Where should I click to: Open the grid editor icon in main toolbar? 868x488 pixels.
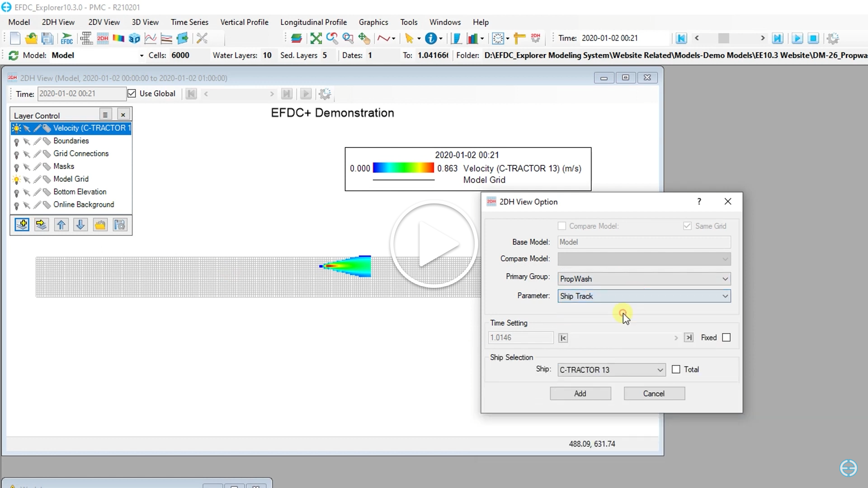(86, 38)
